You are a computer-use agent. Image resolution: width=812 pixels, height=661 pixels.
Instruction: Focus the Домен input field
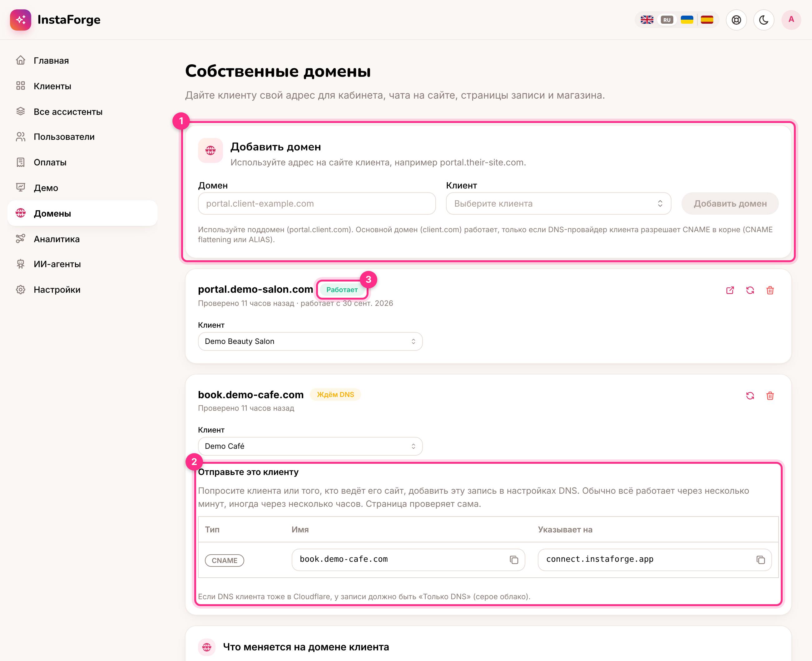(317, 203)
